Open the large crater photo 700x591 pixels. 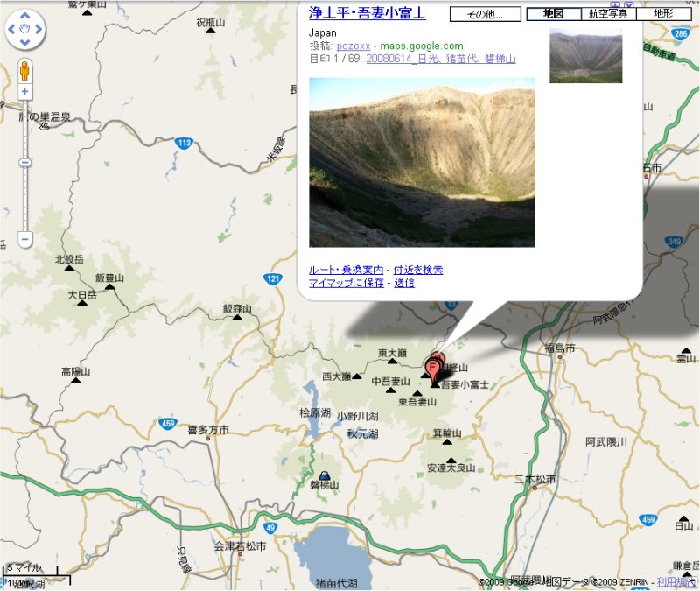coord(422,162)
